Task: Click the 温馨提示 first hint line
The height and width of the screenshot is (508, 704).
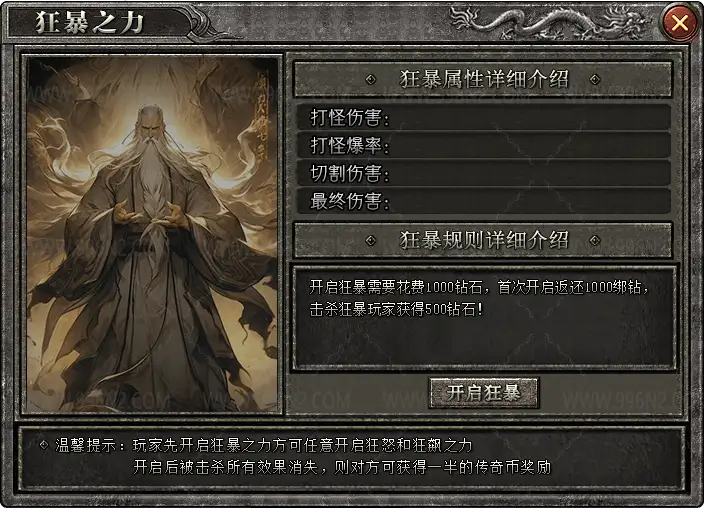Action: [264, 445]
